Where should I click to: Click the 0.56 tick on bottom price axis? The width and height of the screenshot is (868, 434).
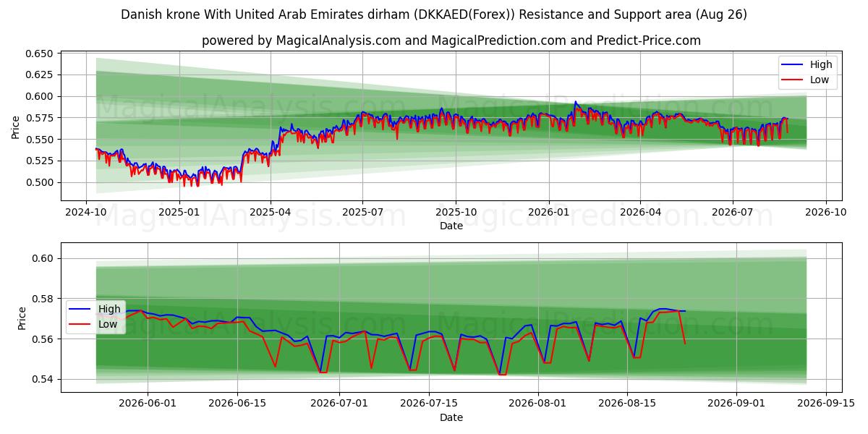[43, 339]
